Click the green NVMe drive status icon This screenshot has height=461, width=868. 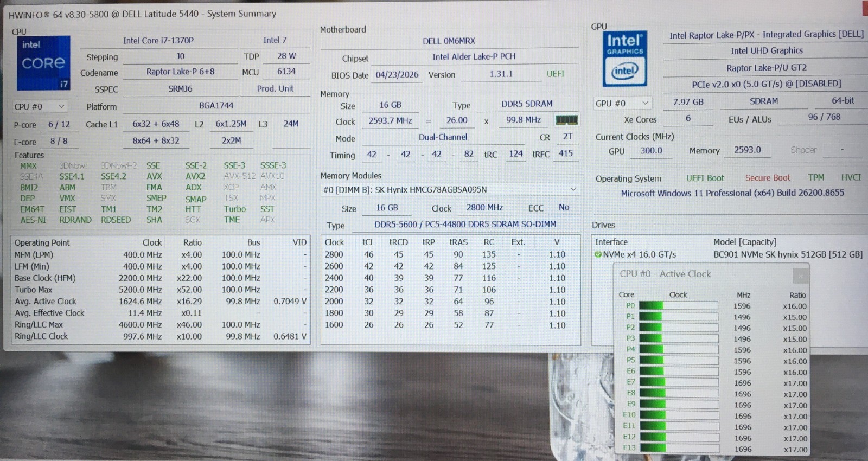598,254
